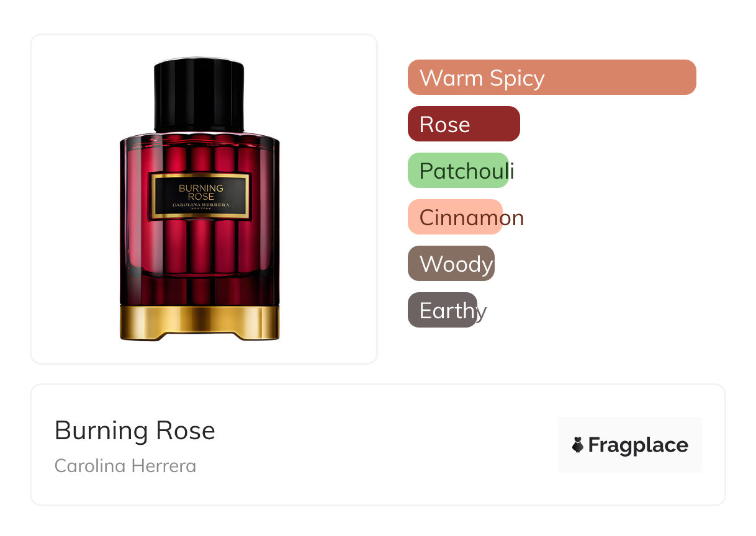756x536 pixels.
Task: Click the letter y overflowing the Earthy bar
Action: [x=481, y=313]
